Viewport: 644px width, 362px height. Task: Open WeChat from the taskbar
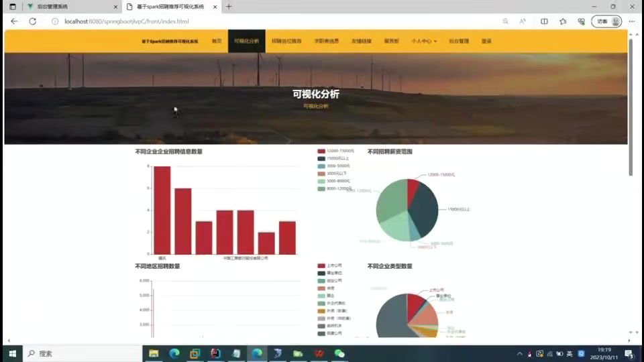(339, 353)
